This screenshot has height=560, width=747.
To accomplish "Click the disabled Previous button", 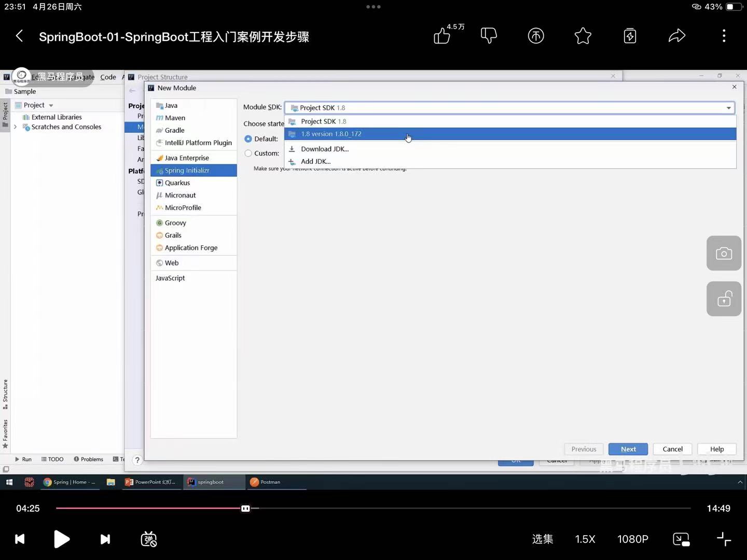I will click(x=584, y=449).
